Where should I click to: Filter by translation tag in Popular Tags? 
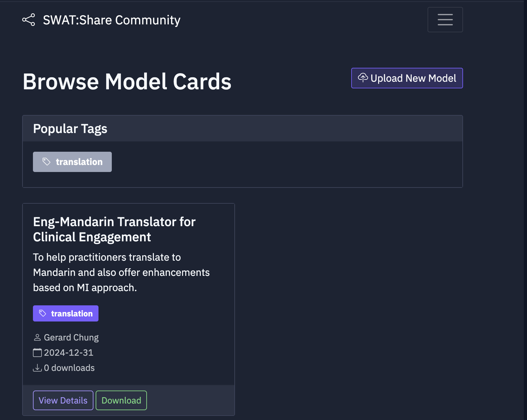click(x=72, y=162)
